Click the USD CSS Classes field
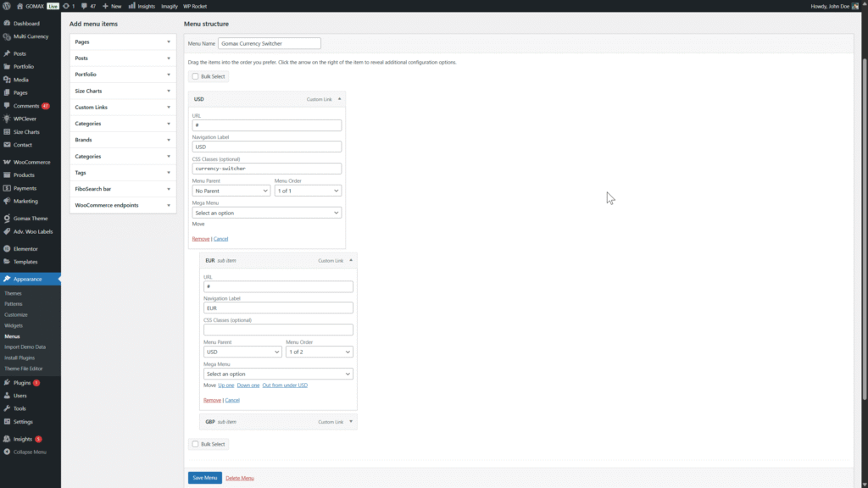The height and width of the screenshot is (488, 868). click(267, 169)
